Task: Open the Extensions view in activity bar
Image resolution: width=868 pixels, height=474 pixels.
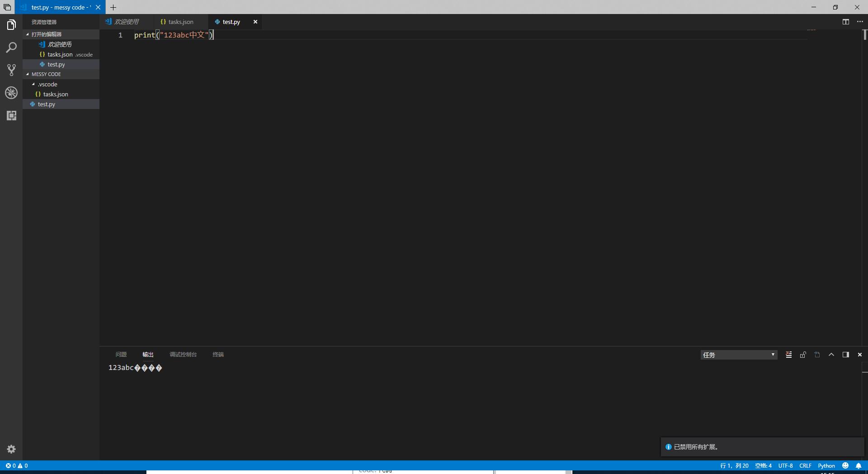Action: (11, 115)
